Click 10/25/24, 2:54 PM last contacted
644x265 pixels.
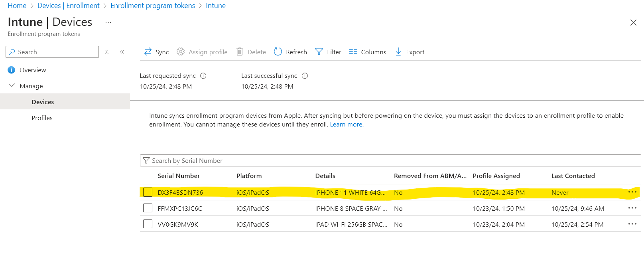pos(577,224)
